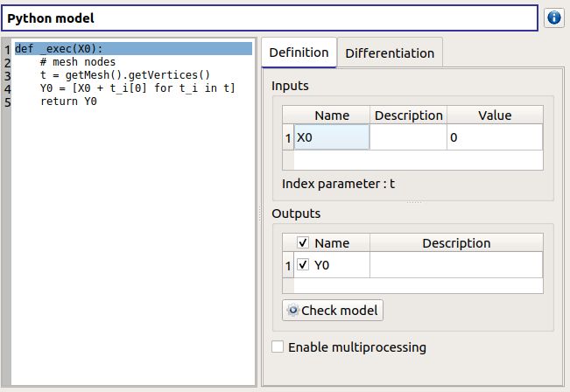The image size is (570, 392).
Task: Select the Definition tab
Action: (299, 52)
